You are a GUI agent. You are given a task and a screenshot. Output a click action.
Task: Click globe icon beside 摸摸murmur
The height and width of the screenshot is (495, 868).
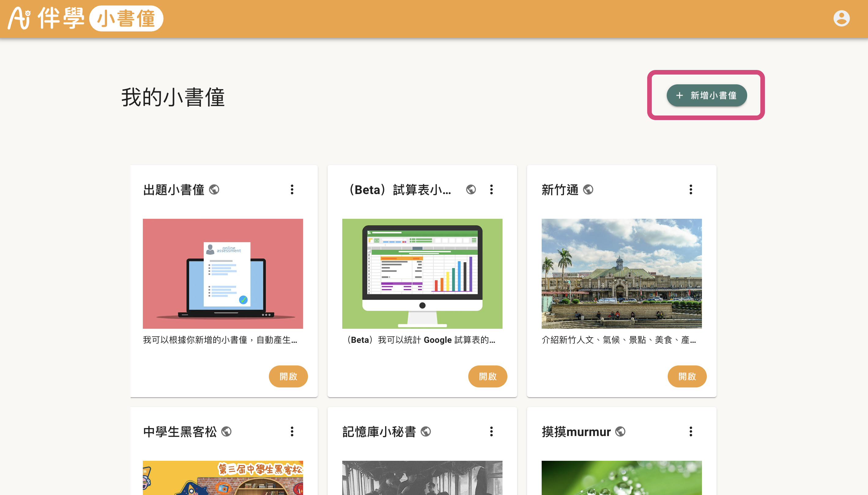tap(620, 431)
